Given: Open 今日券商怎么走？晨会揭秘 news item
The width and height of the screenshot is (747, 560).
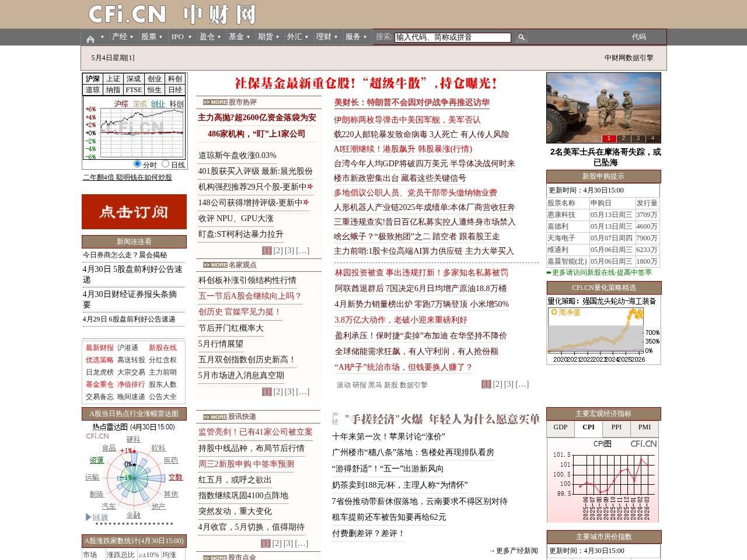Looking at the screenshot, I should (x=125, y=255).
